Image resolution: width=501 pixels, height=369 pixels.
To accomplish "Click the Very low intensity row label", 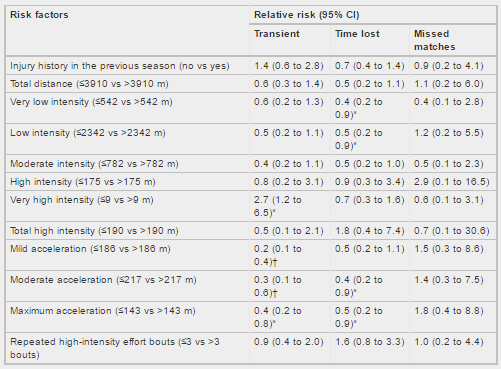I will click(x=91, y=102).
